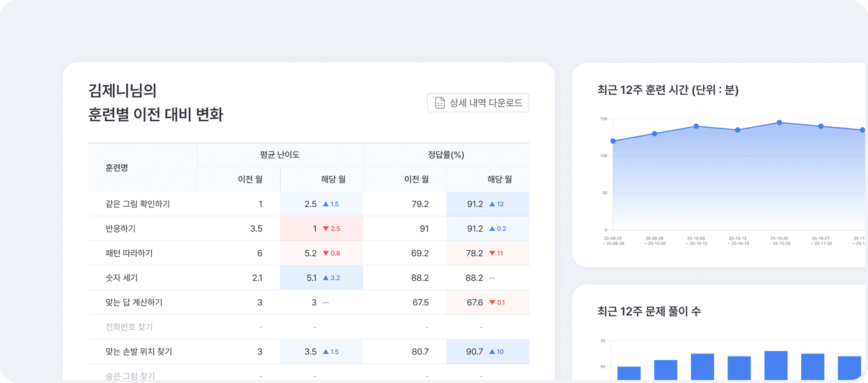The image size is (868, 383).
Task: Click the 25-10-06 ~ 25-10-12 axis label
Action: (x=696, y=241)
